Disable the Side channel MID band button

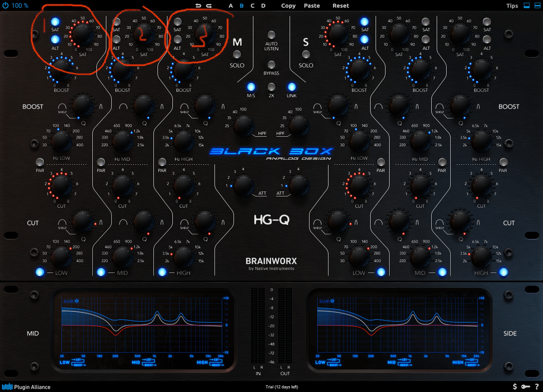click(442, 272)
